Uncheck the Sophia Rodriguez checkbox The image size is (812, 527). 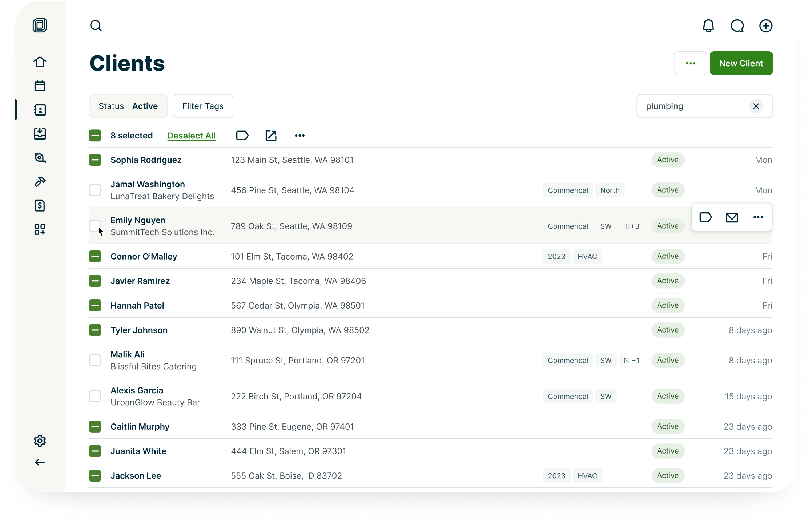pos(95,160)
